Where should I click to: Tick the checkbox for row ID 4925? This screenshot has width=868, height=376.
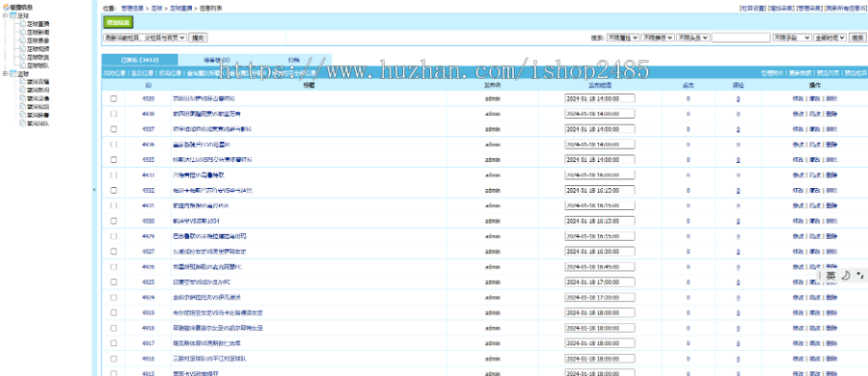coord(114,282)
